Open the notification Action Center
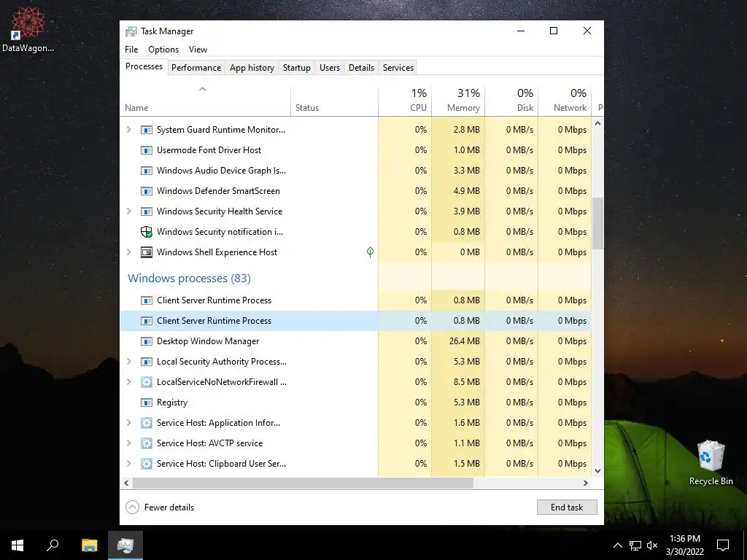Image resolution: width=747 pixels, height=560 pixels. [x=723, y=545]
